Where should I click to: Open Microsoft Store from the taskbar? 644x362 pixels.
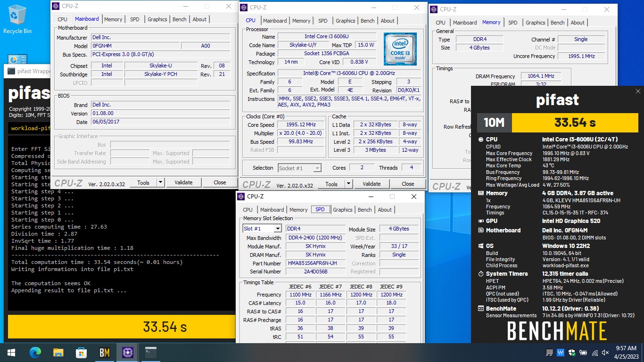(81, 352)
